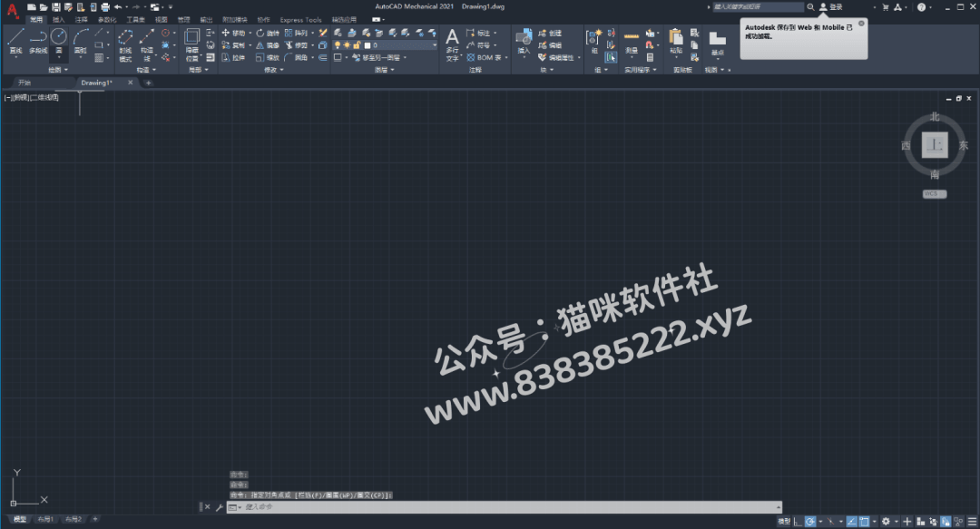980x529 pixels.
Task: Click the Model (模型) button in status bar
Action: pos(783,522)
